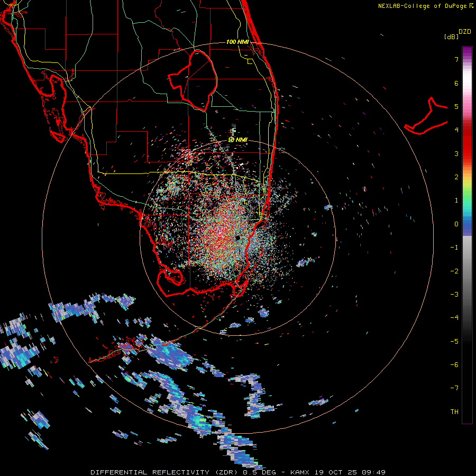Viewport: 476px width, 476px height.
Task: Click the DZD product label
Action: click(465, 32)
